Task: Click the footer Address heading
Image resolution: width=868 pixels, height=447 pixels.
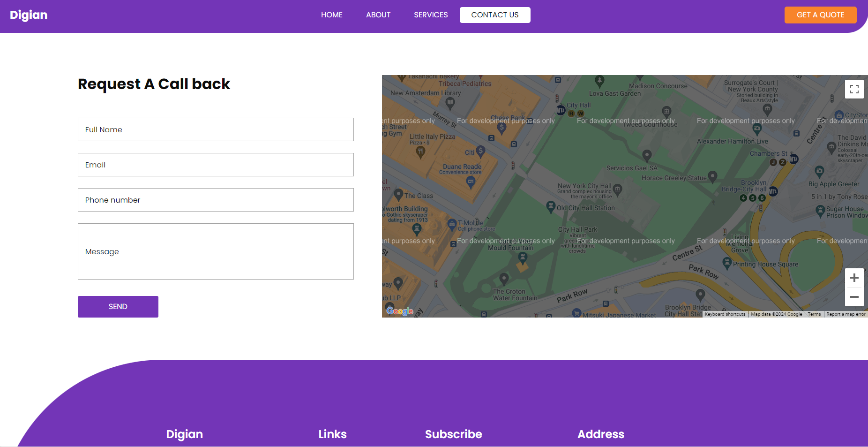Action: pos(601,434)
